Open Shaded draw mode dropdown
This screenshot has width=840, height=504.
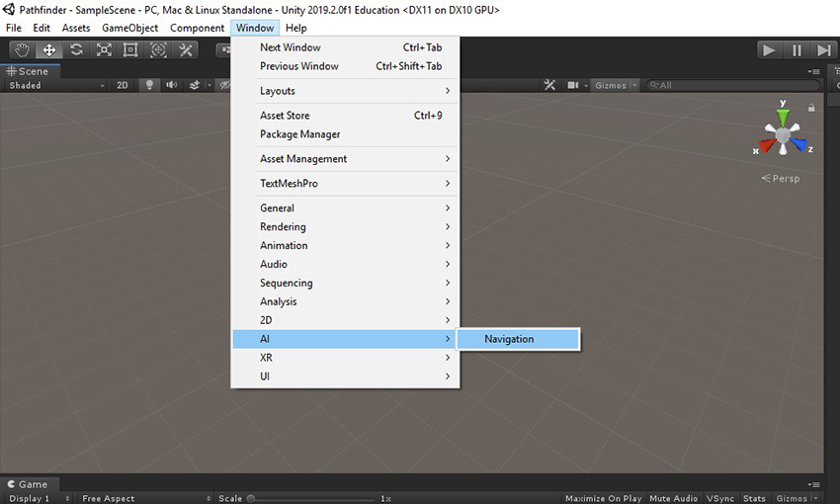56,85
